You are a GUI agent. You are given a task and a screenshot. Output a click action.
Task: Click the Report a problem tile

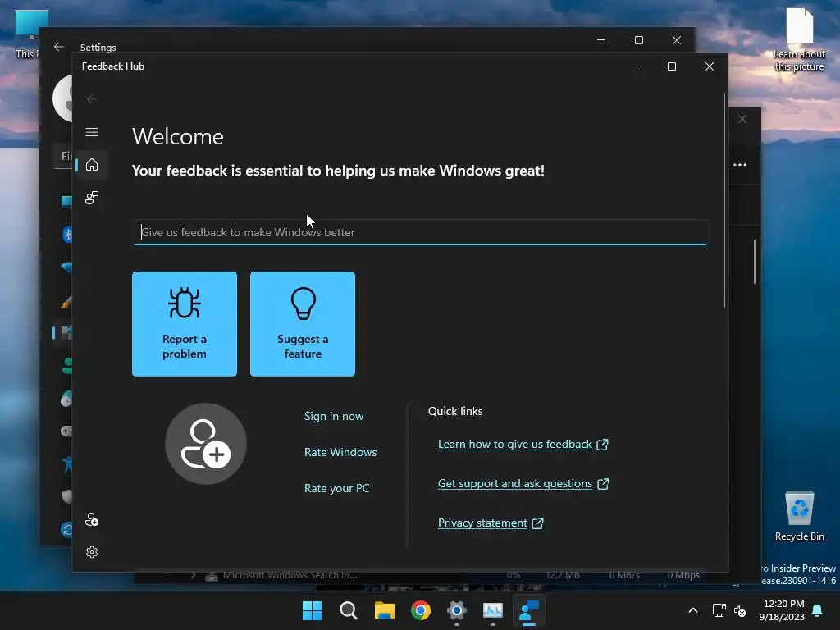[x=185, y=323]
